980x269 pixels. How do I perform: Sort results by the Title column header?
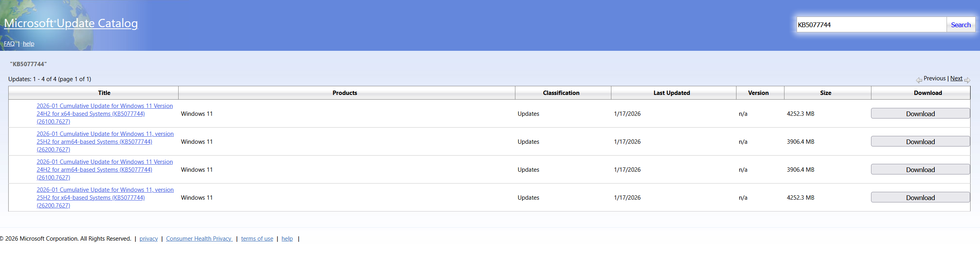click(x=104, y=93)
